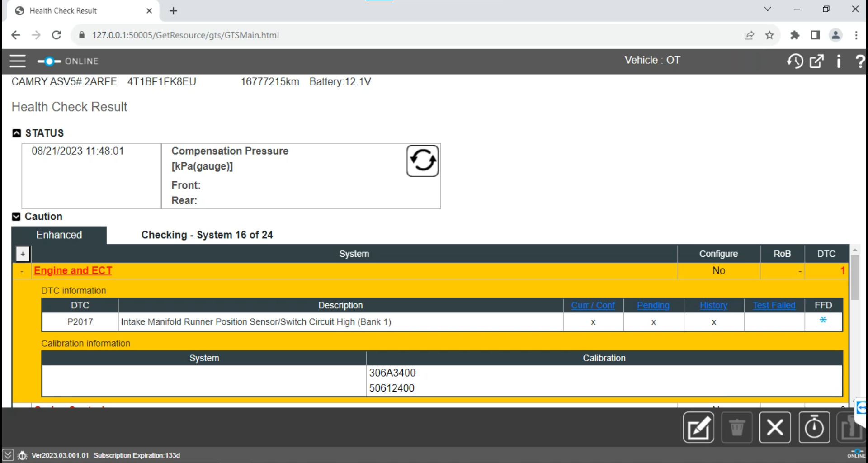Open the Engine and ECT system link
The height and width of the screenshot is (463, 868).
tap(73, 270)
